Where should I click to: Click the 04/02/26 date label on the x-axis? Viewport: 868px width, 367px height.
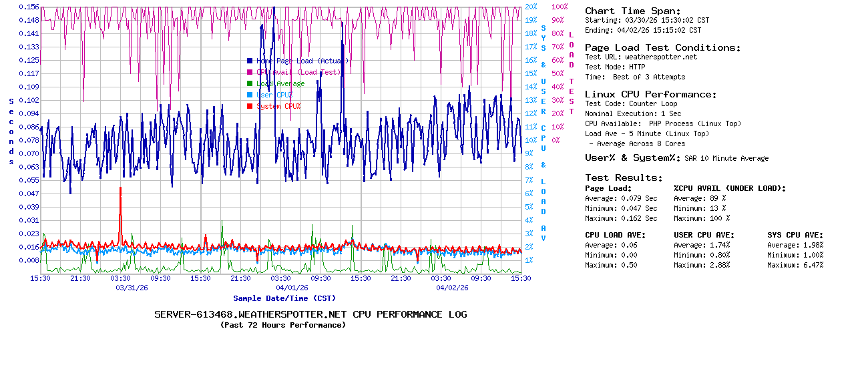452,288
